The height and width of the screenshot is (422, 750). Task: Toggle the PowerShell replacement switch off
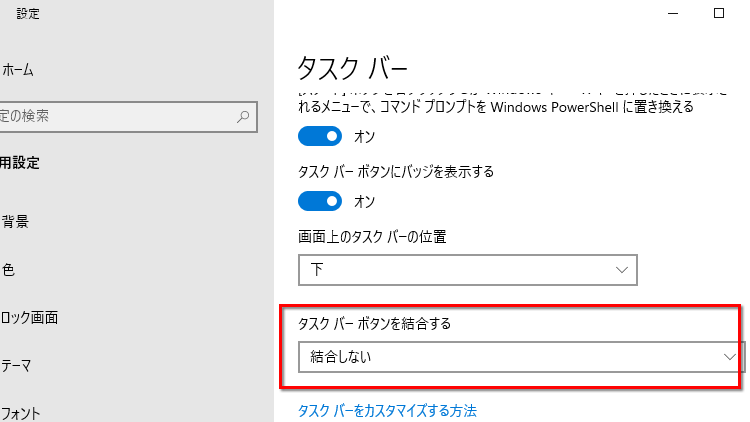click(320, 136)
